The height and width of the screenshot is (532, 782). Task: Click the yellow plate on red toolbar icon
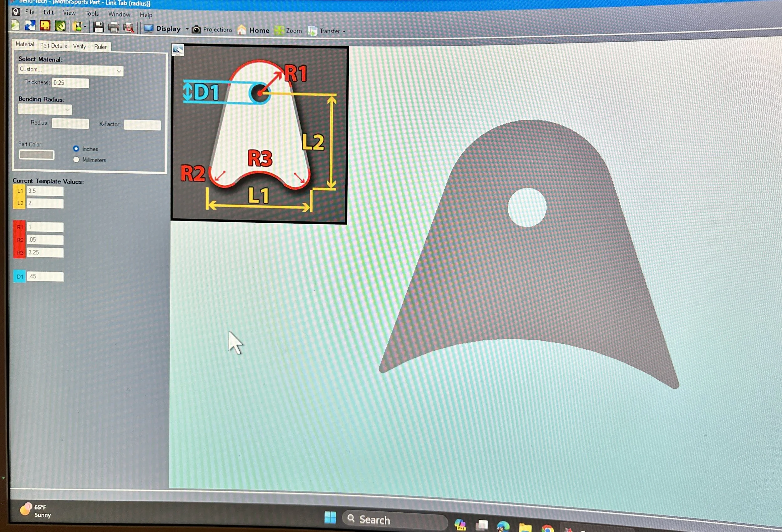[45, 26]
